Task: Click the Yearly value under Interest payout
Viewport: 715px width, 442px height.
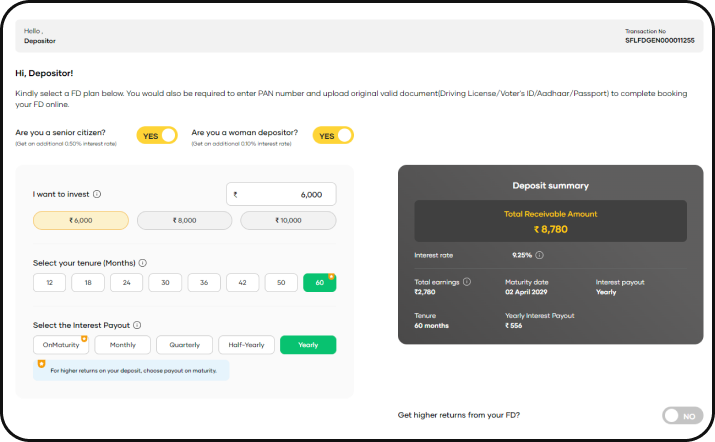Action: point(606,292)
